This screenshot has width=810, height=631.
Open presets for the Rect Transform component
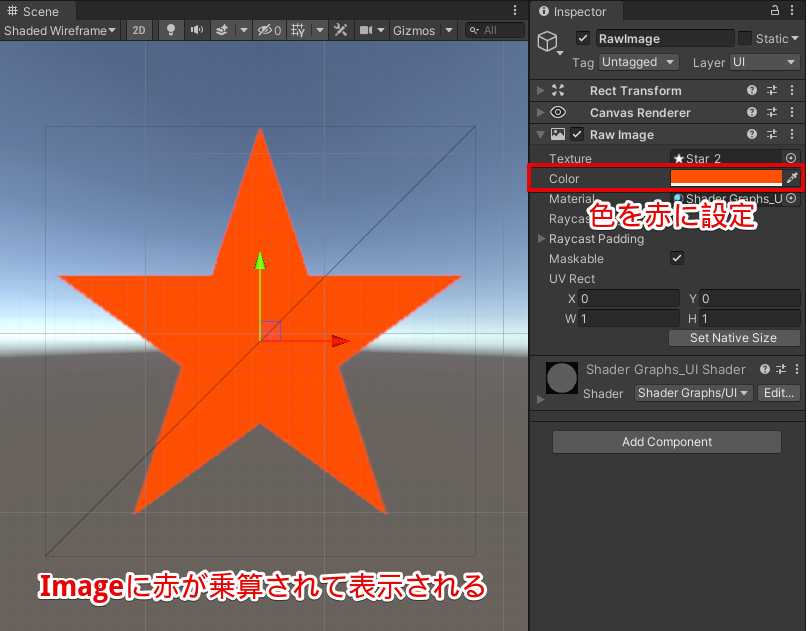[772, 90]
